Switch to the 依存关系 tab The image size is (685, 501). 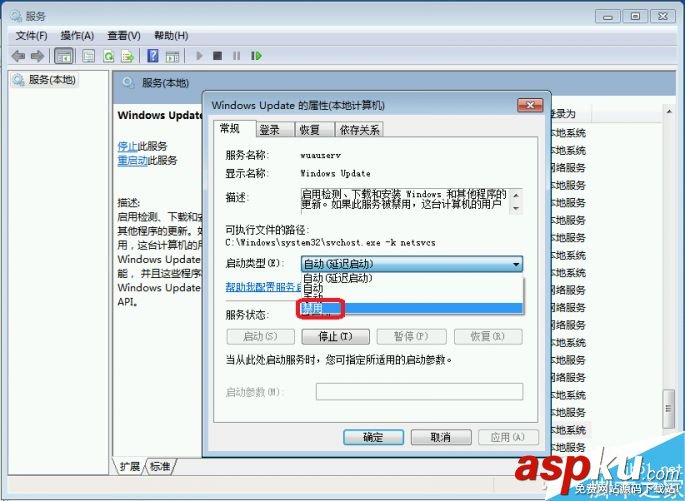point(360,130)
